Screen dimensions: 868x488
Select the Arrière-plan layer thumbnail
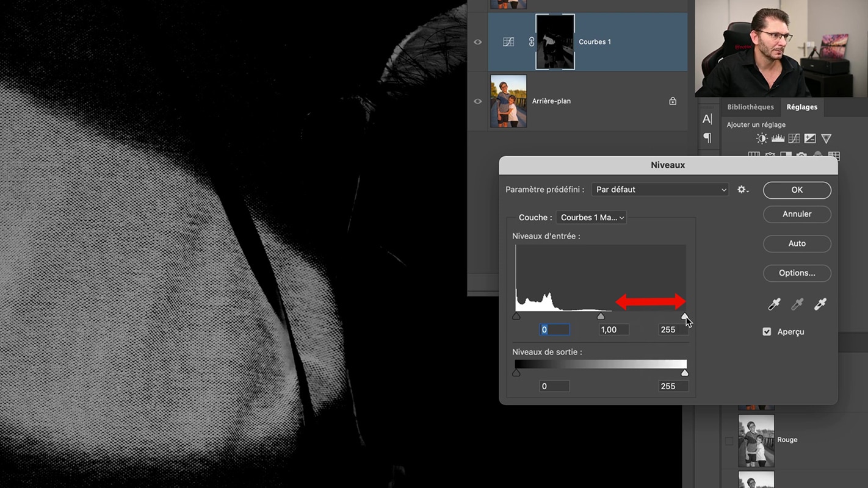508,101
